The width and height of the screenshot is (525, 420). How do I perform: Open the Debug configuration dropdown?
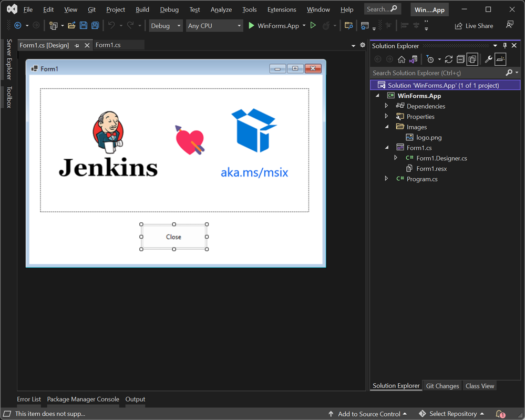[x=166, y=26]
